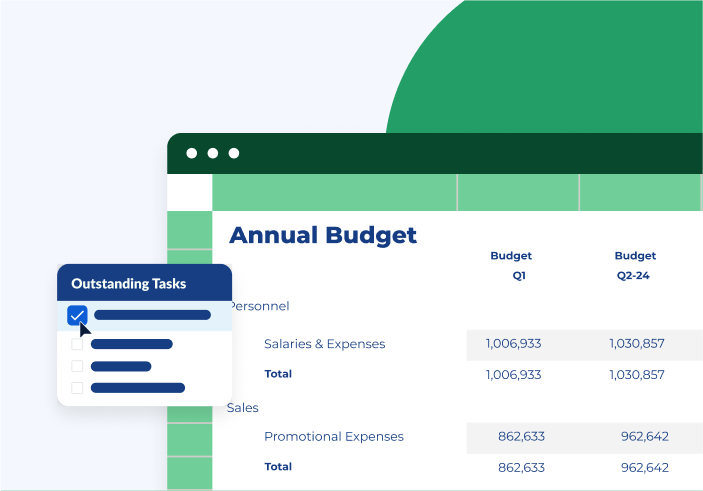Select the Salaries & Expenses row label
This screenshot has width=703, height=491.
point(325,344)
